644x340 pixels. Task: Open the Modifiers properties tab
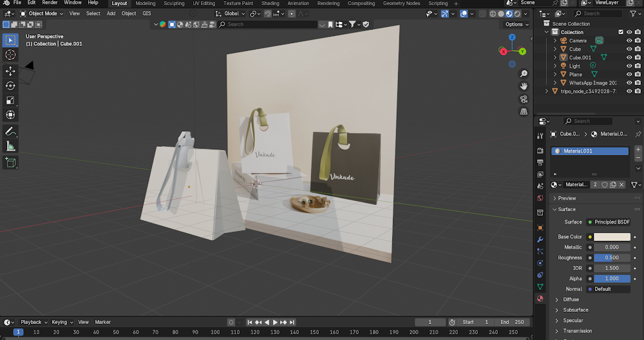coord(540,240)
